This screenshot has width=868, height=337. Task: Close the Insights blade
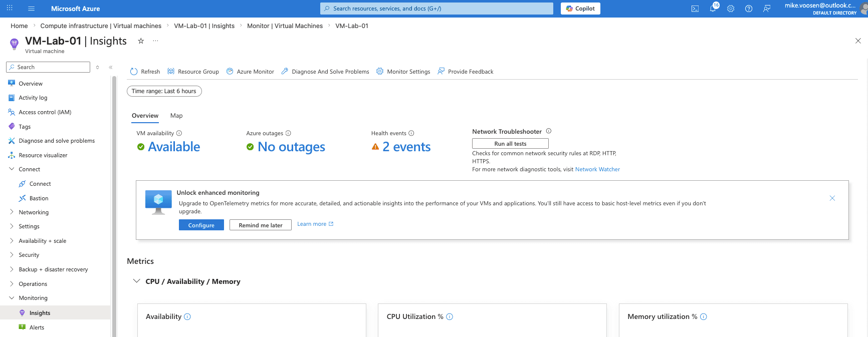(858, 41)
